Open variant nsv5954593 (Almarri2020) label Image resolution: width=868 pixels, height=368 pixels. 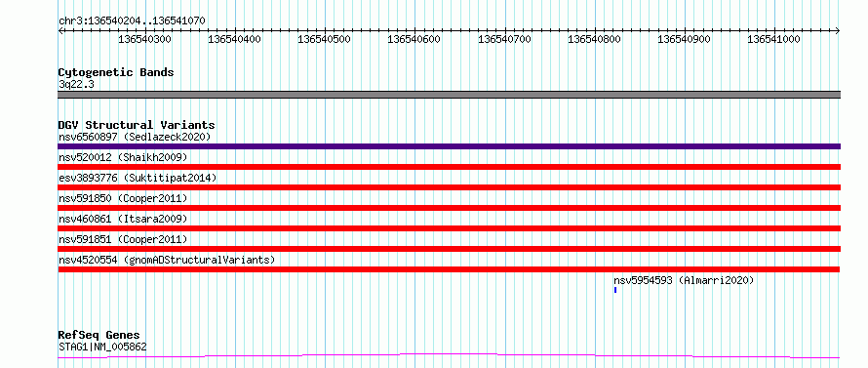685,280
